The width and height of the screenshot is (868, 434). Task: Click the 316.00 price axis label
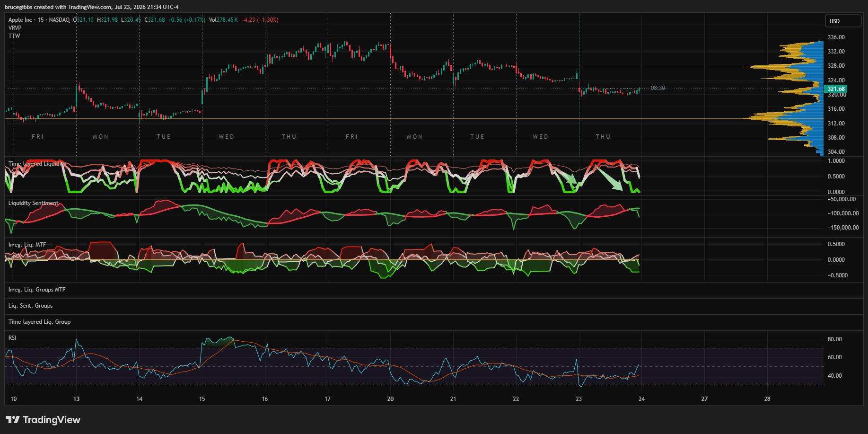(x=836, y=109)
